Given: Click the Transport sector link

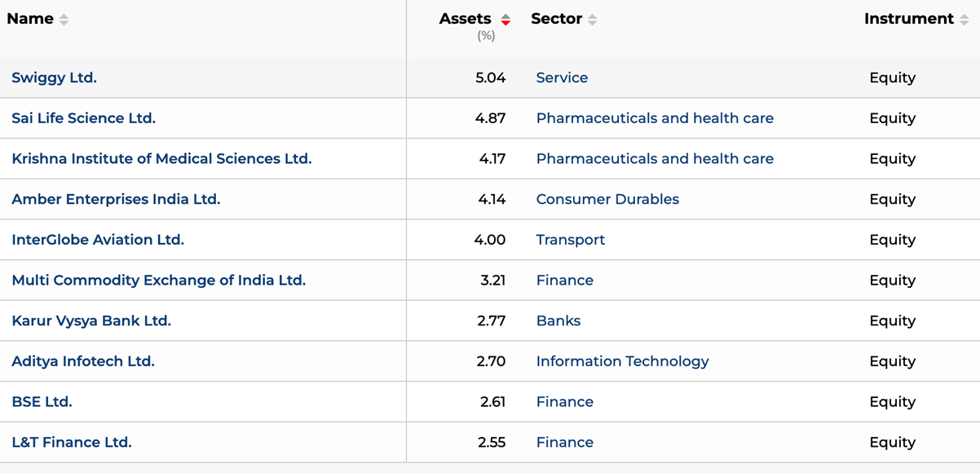Looking at the screenshot, I should pos(571,240).
